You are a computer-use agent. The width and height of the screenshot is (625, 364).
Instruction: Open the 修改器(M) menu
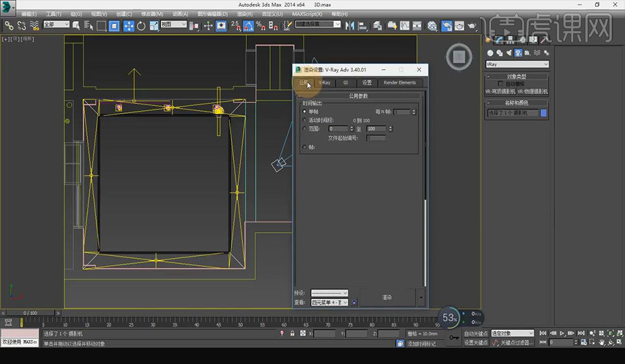pos(152,14)
